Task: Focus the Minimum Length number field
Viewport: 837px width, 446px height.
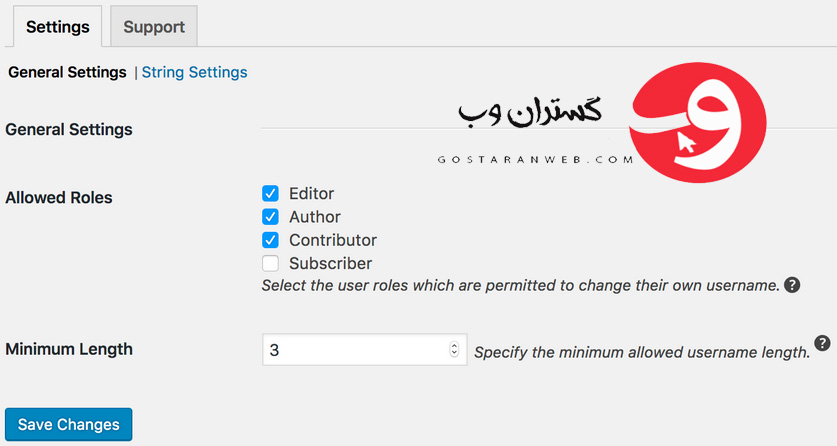Action: (x=365, y=349)
